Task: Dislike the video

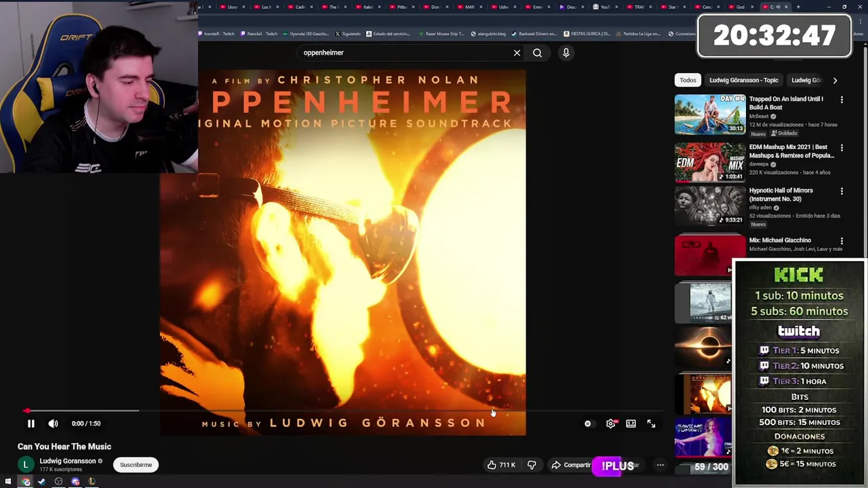Action: (x=532, y=465)
